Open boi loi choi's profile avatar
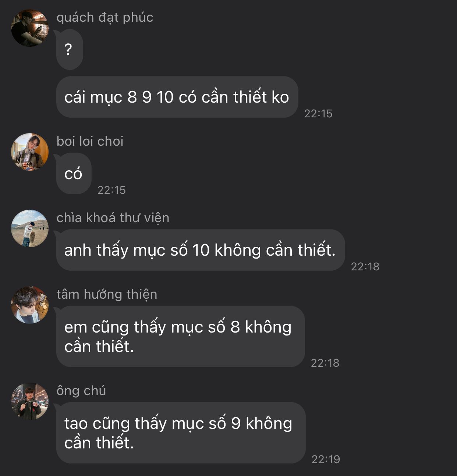 (30, 152)
